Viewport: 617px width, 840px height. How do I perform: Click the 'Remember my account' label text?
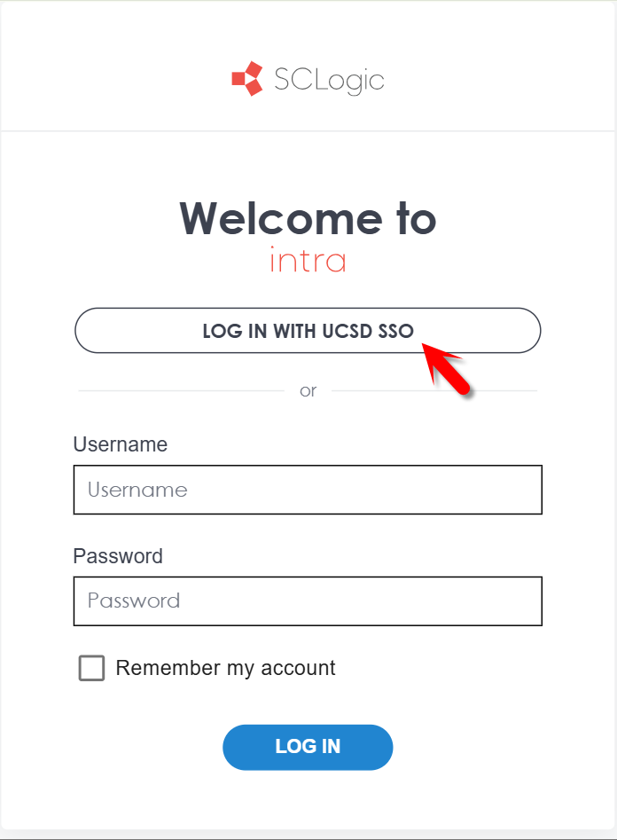pos(227,668)
